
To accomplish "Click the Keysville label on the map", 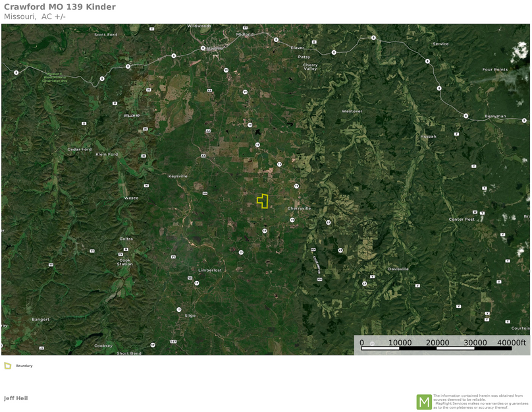I will coord(178,176).
